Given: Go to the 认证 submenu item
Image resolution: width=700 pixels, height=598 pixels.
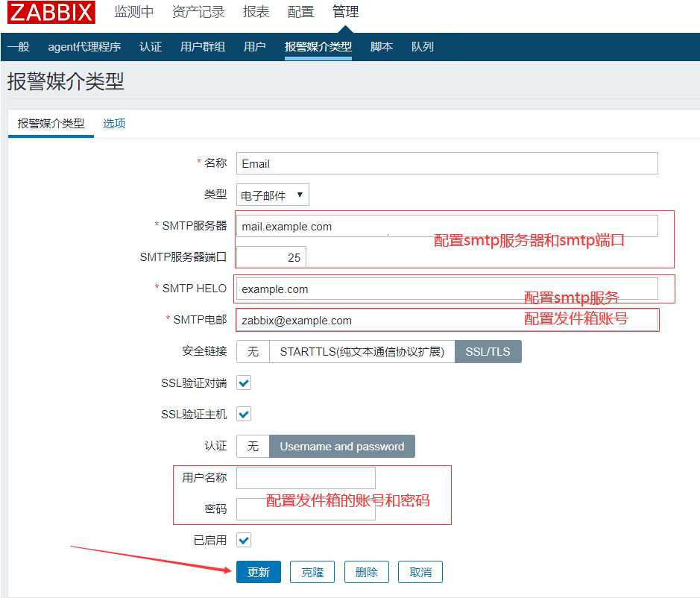Looking at the screenshot, I should tap(151, 46).
